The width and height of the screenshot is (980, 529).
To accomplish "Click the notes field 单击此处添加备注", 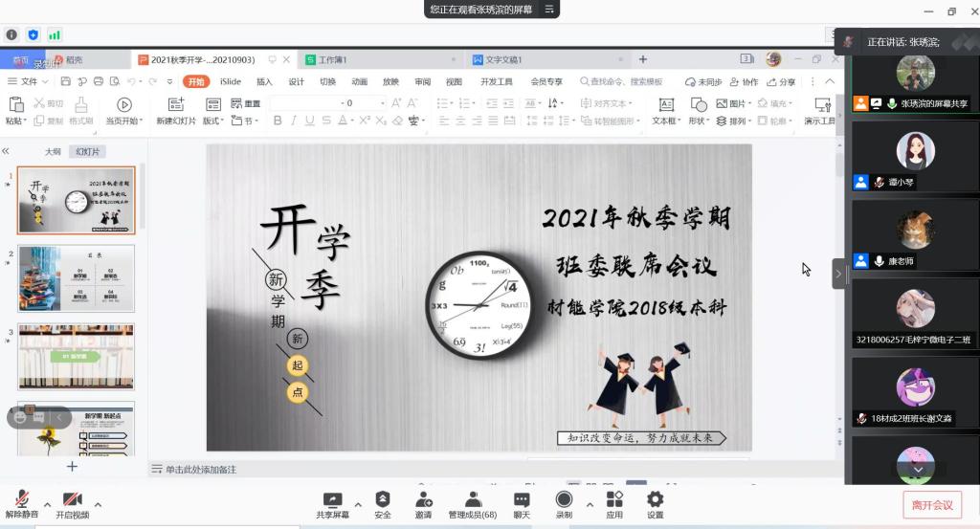I will pos(201,470).
